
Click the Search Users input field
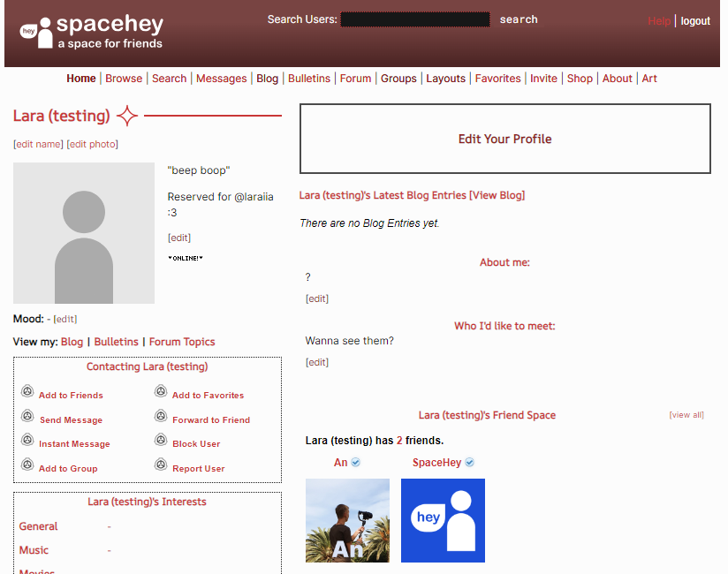coord(415,19)
